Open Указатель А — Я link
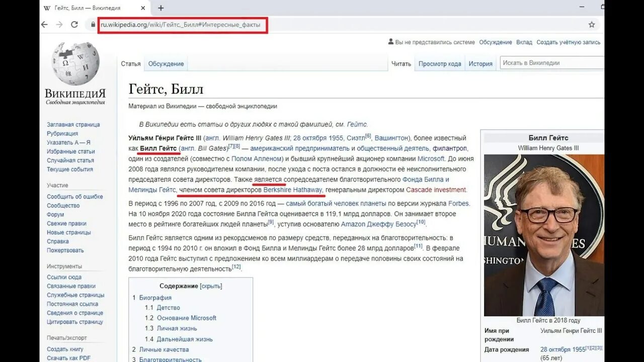Screen dimensions: 644x362 pos(69,143)
